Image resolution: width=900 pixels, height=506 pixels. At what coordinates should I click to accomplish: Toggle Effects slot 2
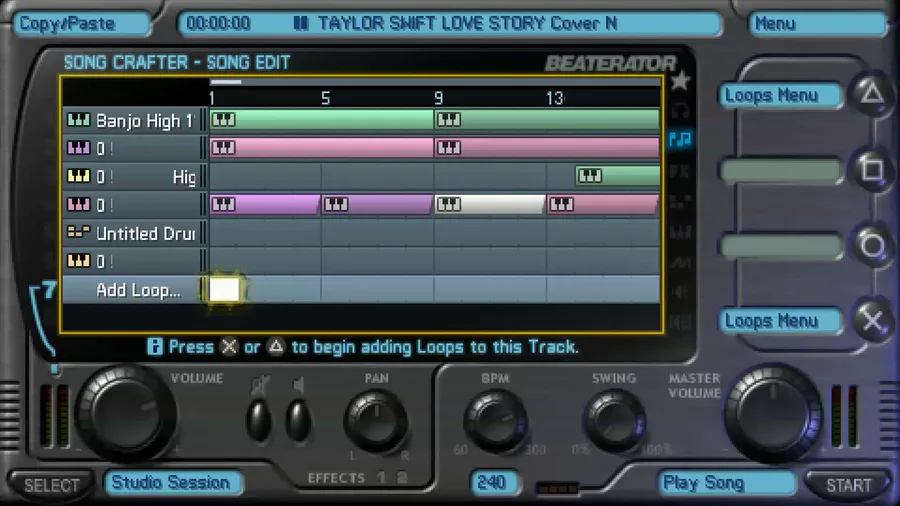pyautogui.click(x=402, y=477)
